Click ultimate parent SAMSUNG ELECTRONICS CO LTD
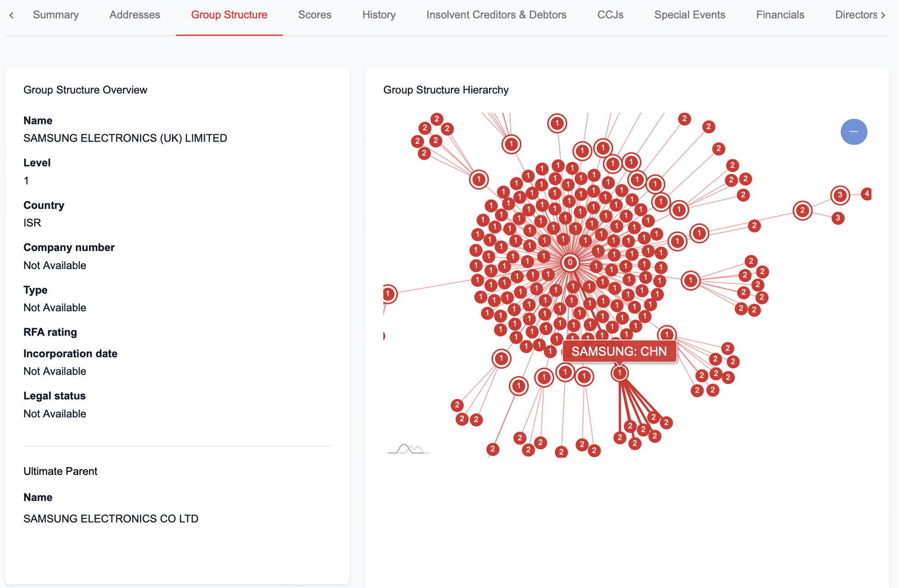899x588 pixels. click(x=111, y=518)
